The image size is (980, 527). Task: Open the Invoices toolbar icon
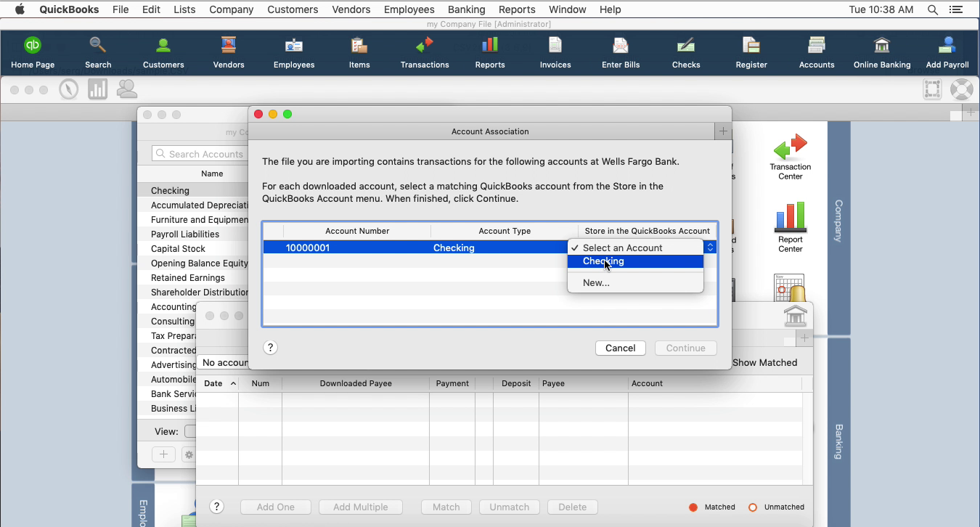point(555,53)
